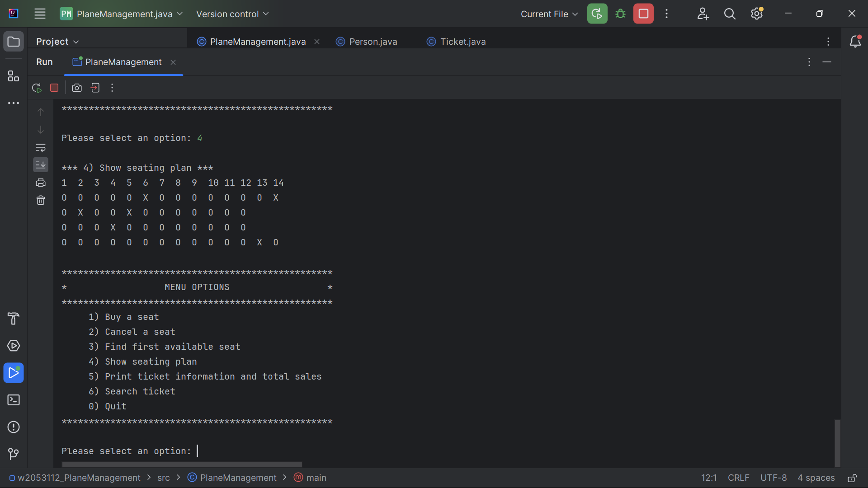Click the Debug bug icon

click(620, 14)
